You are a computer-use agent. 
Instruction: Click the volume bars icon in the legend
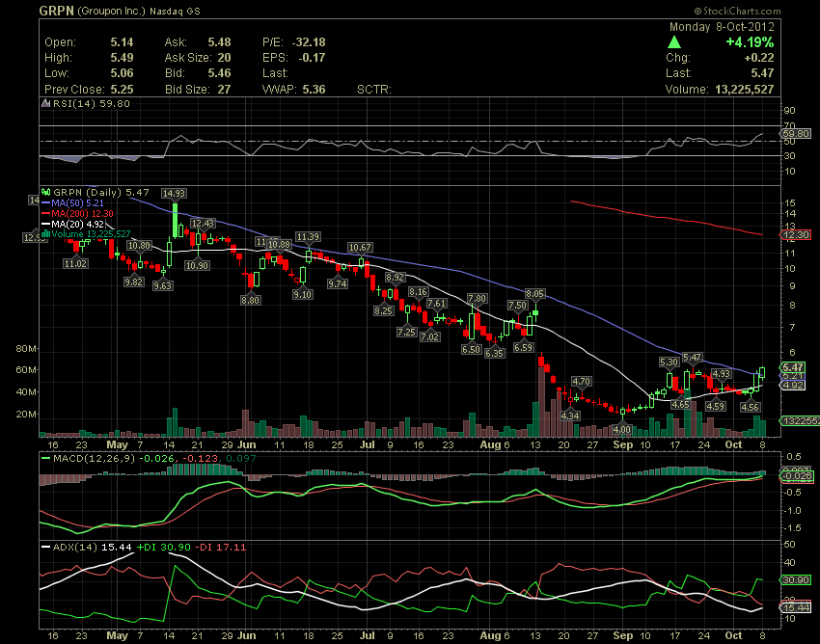click(x=45, y=233)
